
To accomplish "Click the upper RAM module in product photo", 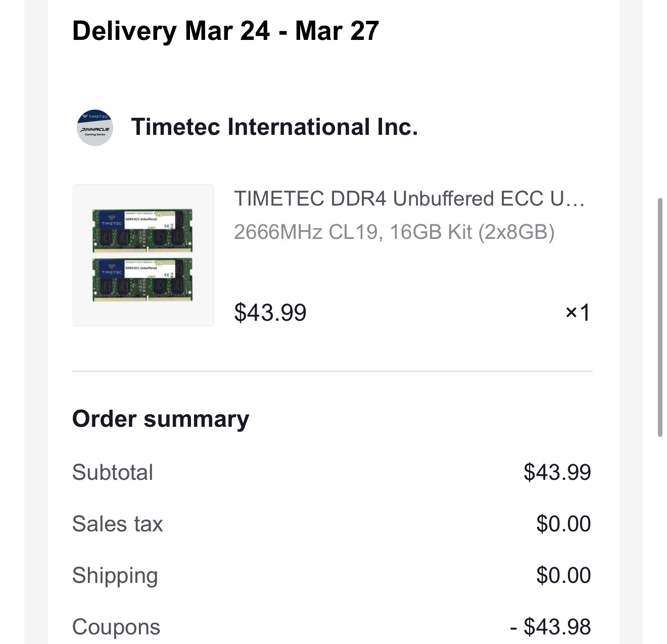I will pos(142,230).
